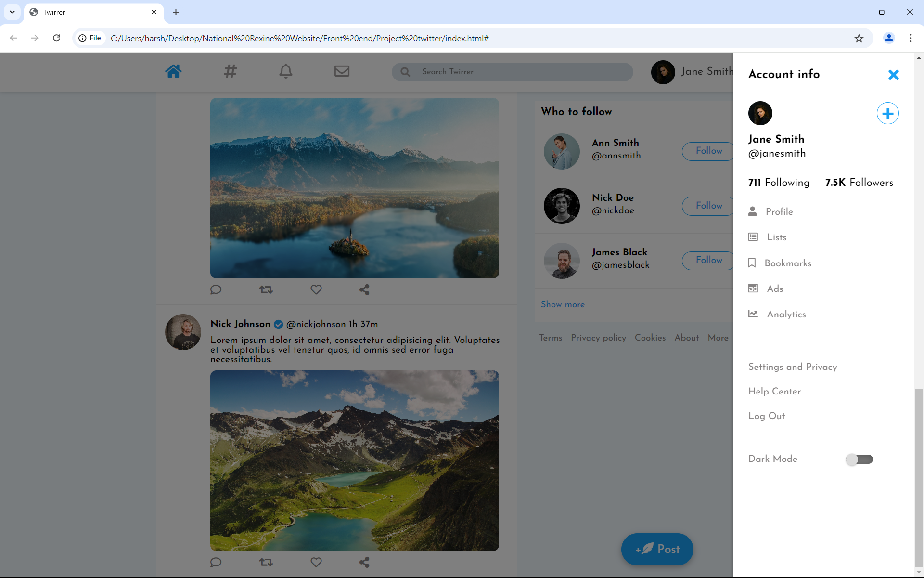Reply to the lake island photo post
924x578 pixels.
click(x=216, y=289)
